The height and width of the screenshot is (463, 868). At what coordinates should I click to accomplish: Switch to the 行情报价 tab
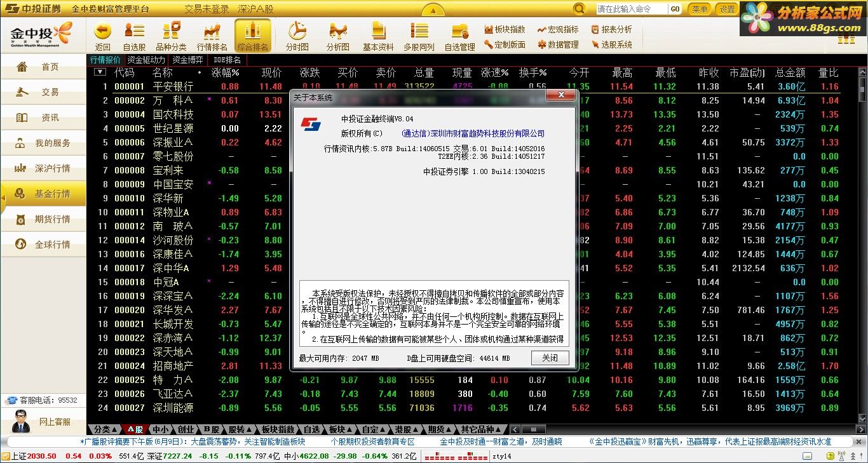105,60
